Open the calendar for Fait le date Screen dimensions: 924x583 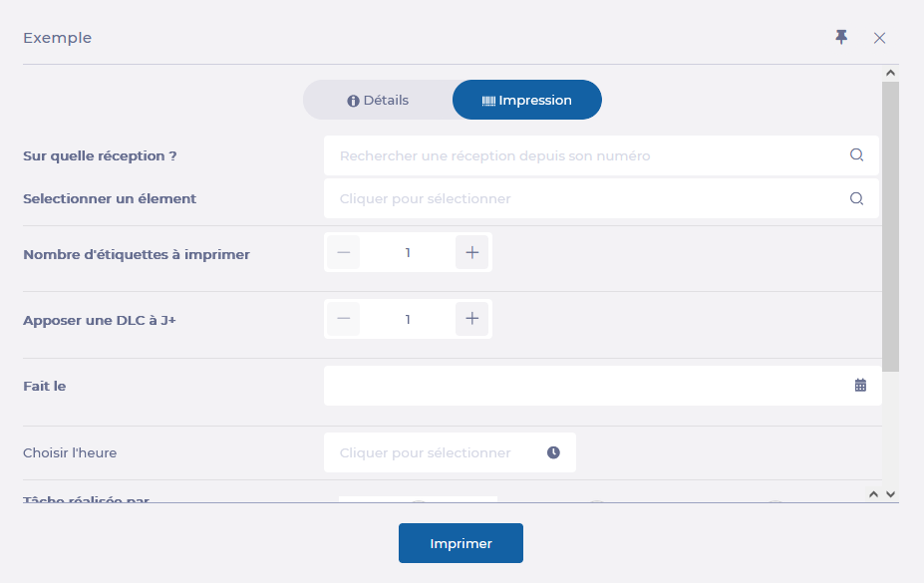pos(860,386)
